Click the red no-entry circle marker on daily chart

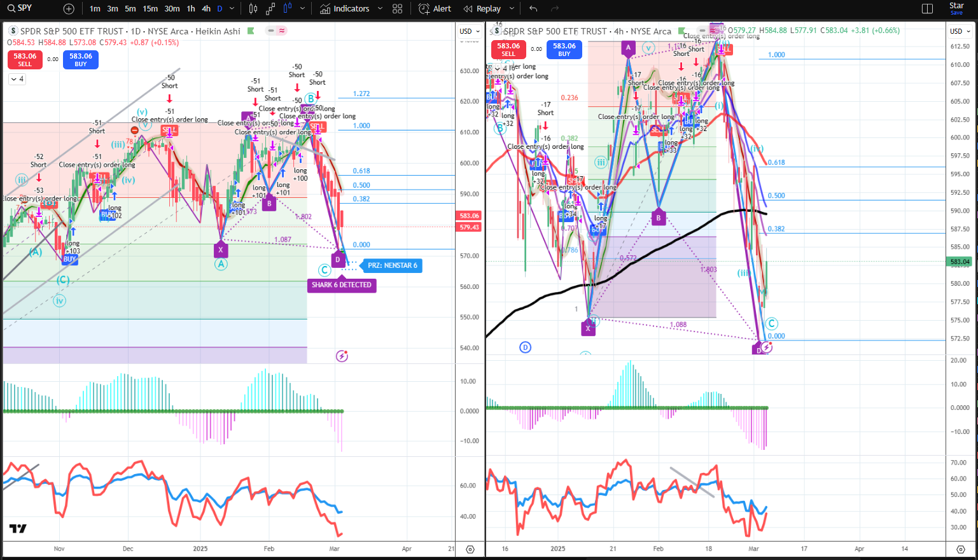[x=134, y=130]
